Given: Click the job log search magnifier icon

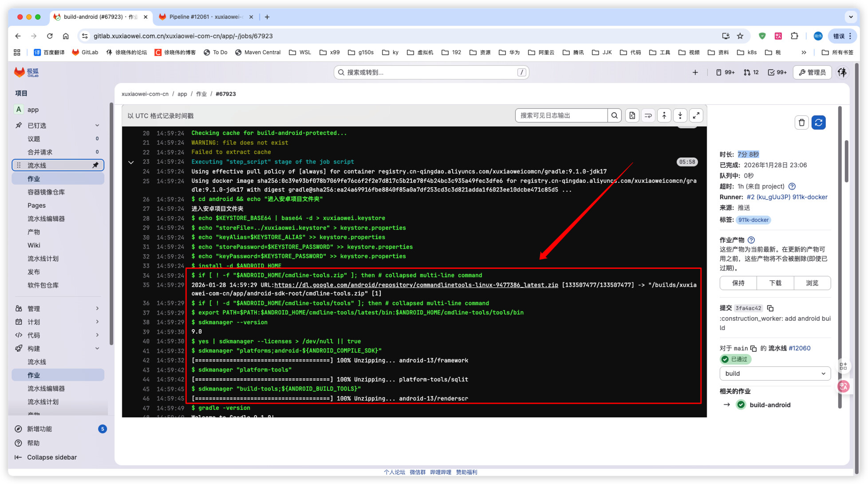Looking at the screenshot, I should point(614,116).
